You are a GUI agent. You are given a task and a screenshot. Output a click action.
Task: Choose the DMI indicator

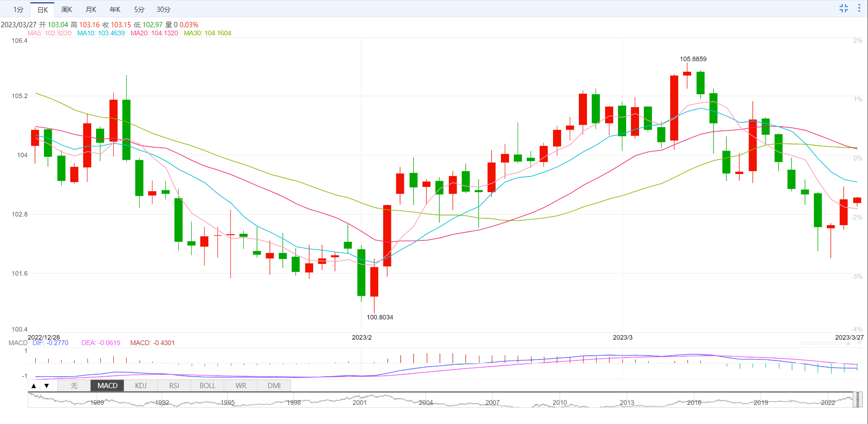pyautogui.click(x=274, y=386)
